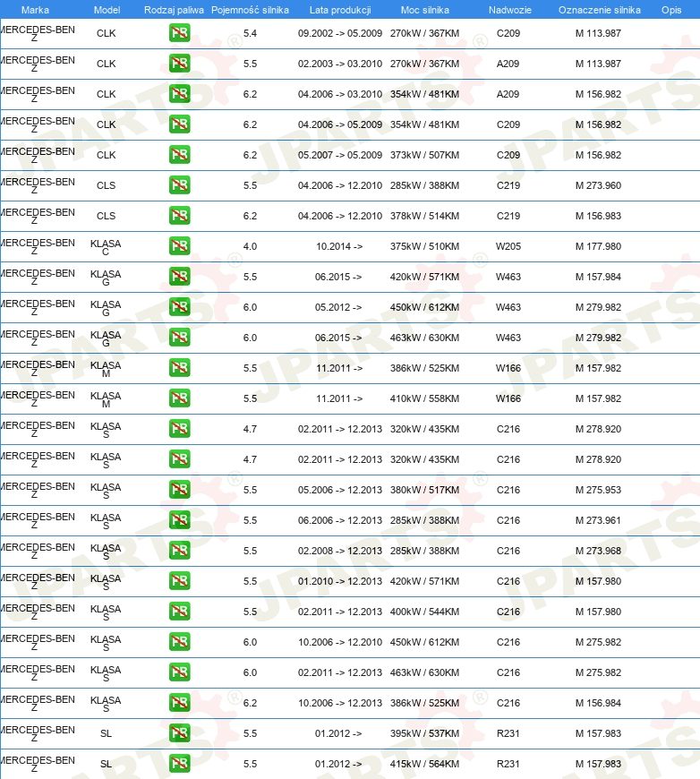Click the 5.4 engine capacity value

tap(250, 33)
